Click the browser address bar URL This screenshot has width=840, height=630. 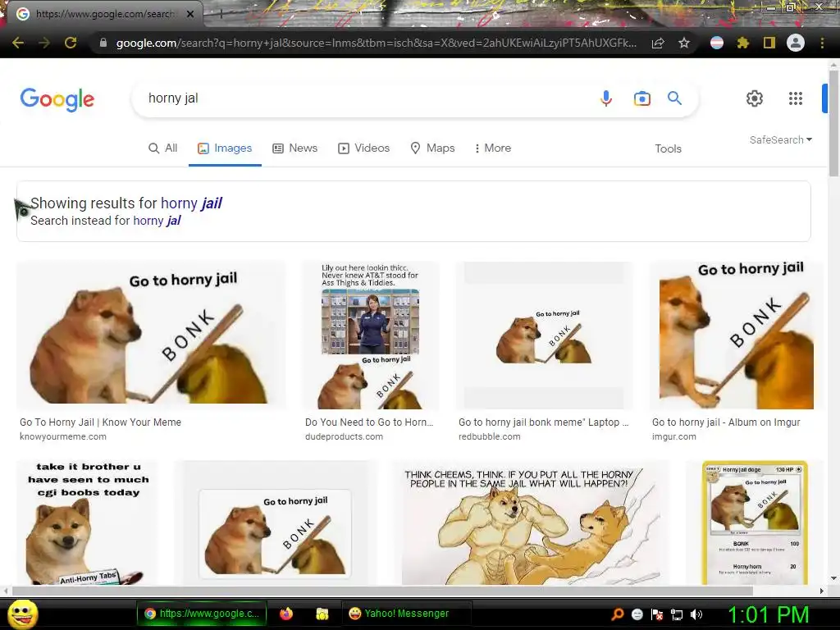376,43
